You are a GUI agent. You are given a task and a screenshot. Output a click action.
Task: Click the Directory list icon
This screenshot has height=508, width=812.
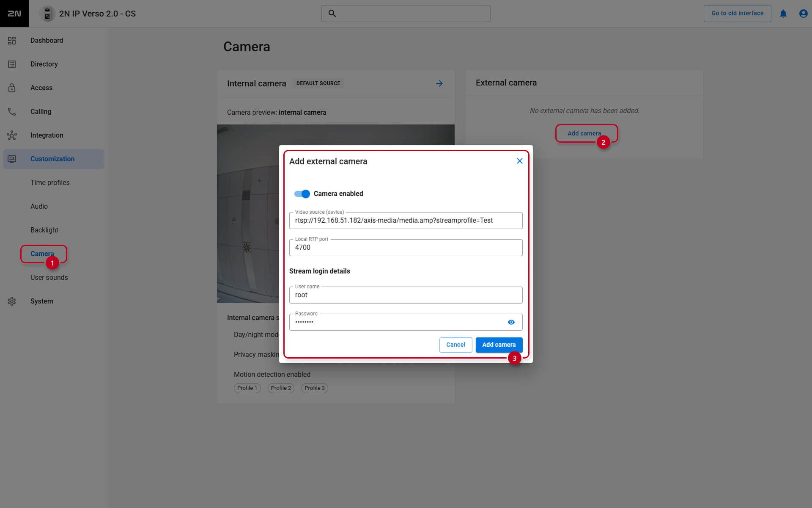click(x=12, y=64)
